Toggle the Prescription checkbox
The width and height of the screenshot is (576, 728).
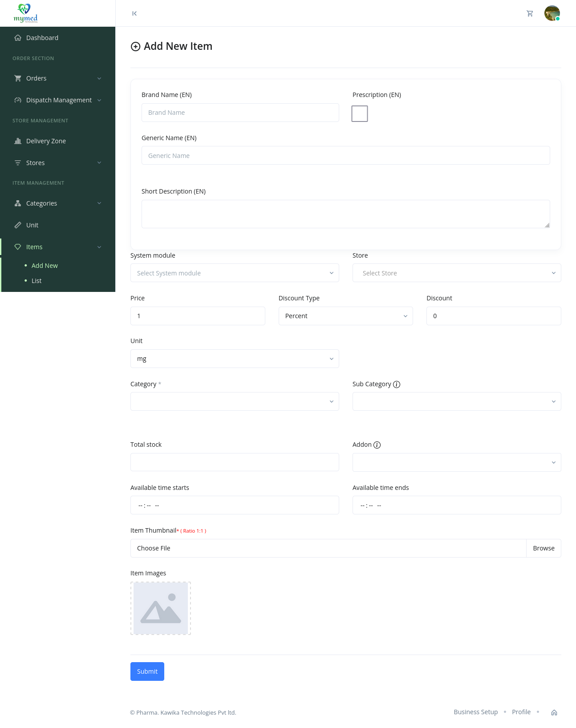tap(360, 114)
